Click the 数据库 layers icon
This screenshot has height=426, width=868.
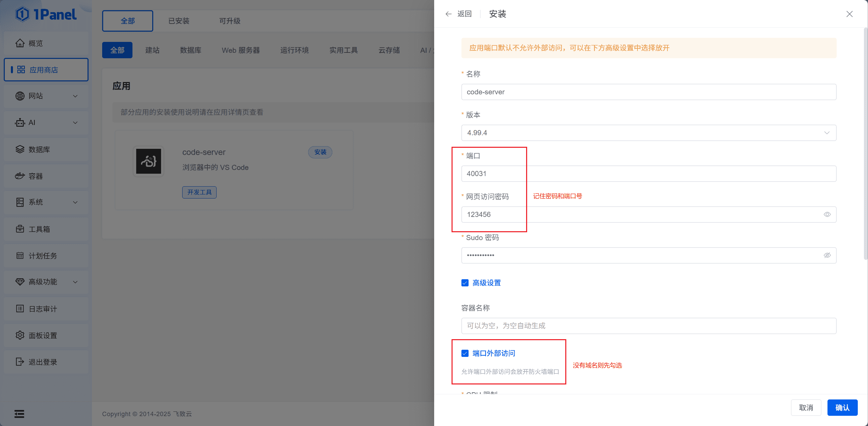pos(20,149)
